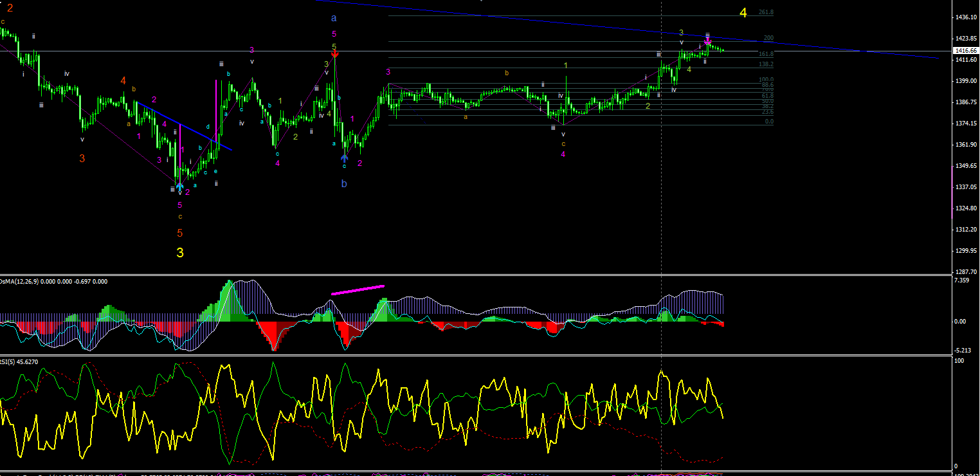
Task: Click the 1436.10 price axis label
Action: tap(966, 17)
